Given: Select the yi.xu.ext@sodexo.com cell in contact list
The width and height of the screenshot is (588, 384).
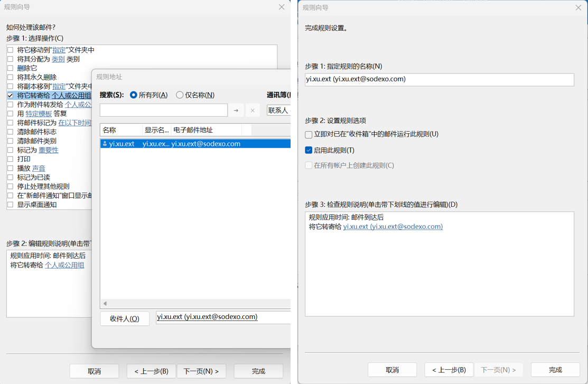Looking at the screenshot, I should (206, 144).
